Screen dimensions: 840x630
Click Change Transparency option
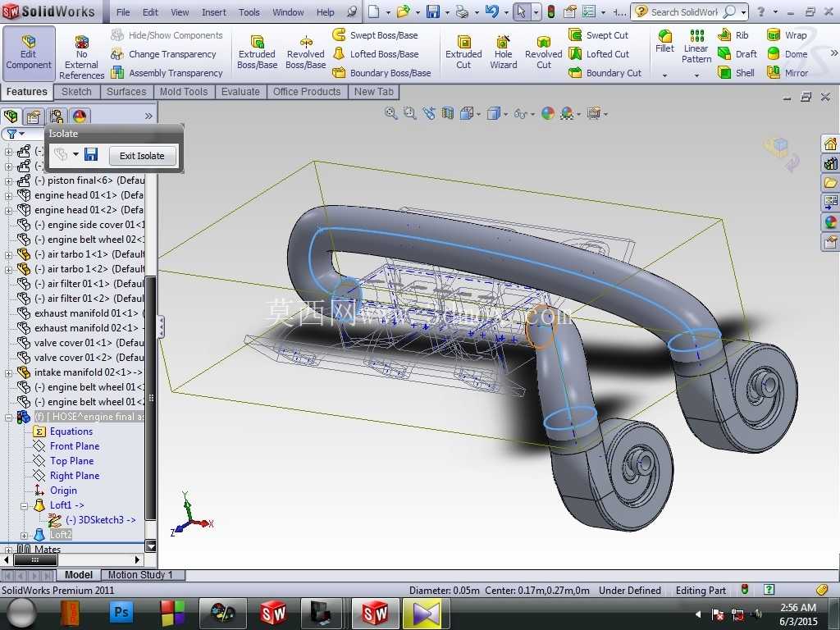click(x=163, y=54)
